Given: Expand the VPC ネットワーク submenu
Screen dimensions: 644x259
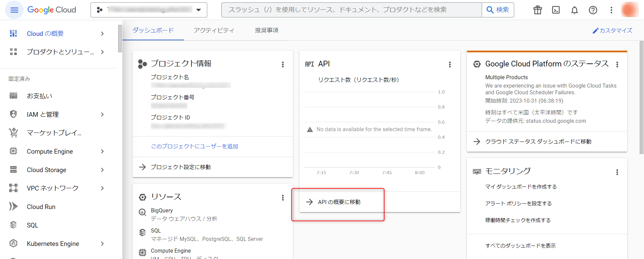Looking at the screenshot, I should (x=102, y=188).
